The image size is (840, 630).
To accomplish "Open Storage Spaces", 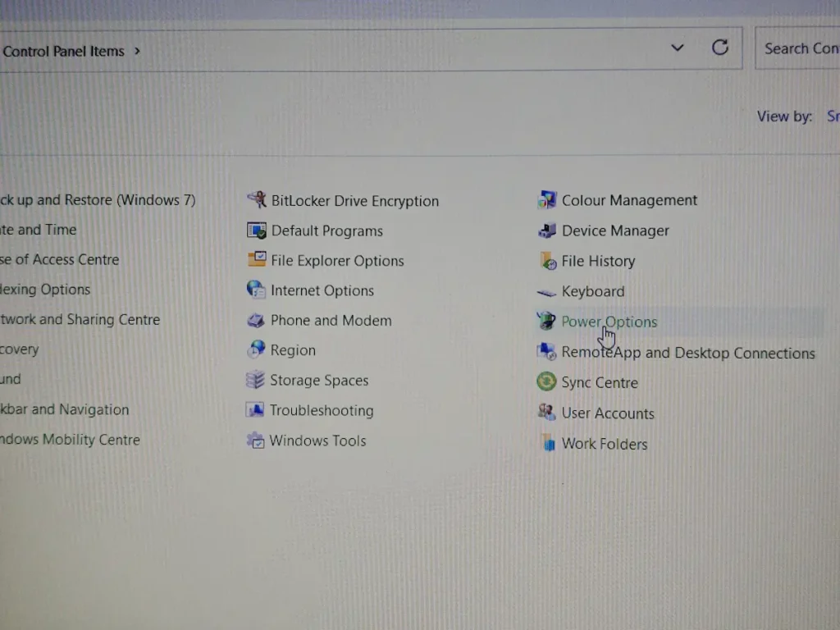I will pos(318,380).
